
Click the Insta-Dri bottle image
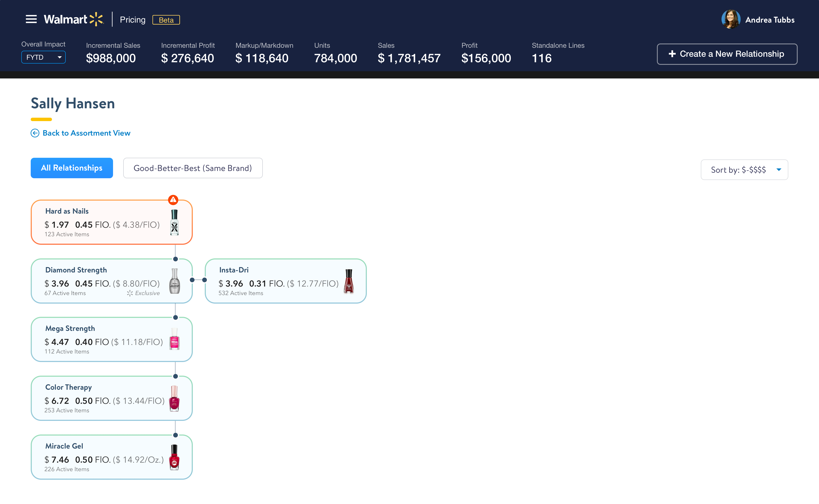pyautogui.click(x=349, y=281)
